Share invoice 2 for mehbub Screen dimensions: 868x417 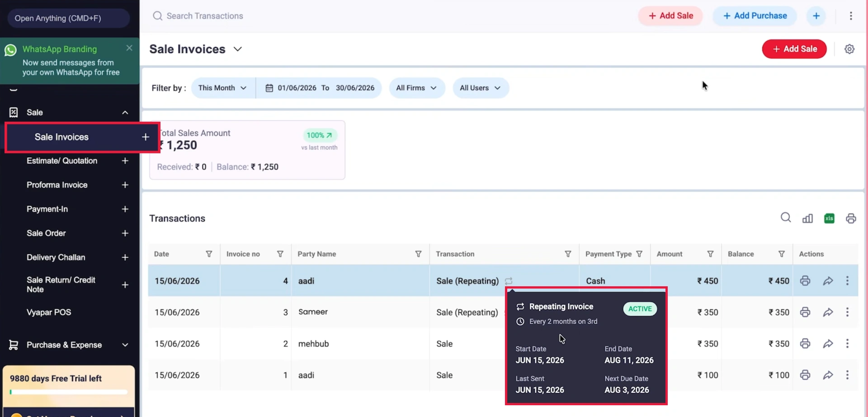(828, 344)
